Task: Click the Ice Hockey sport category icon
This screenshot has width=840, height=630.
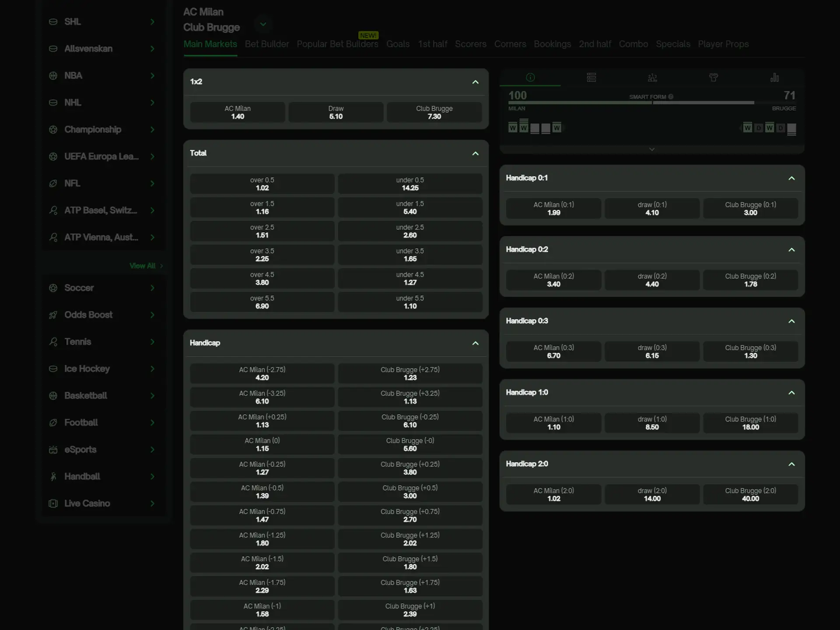Action: coord(53,368)
